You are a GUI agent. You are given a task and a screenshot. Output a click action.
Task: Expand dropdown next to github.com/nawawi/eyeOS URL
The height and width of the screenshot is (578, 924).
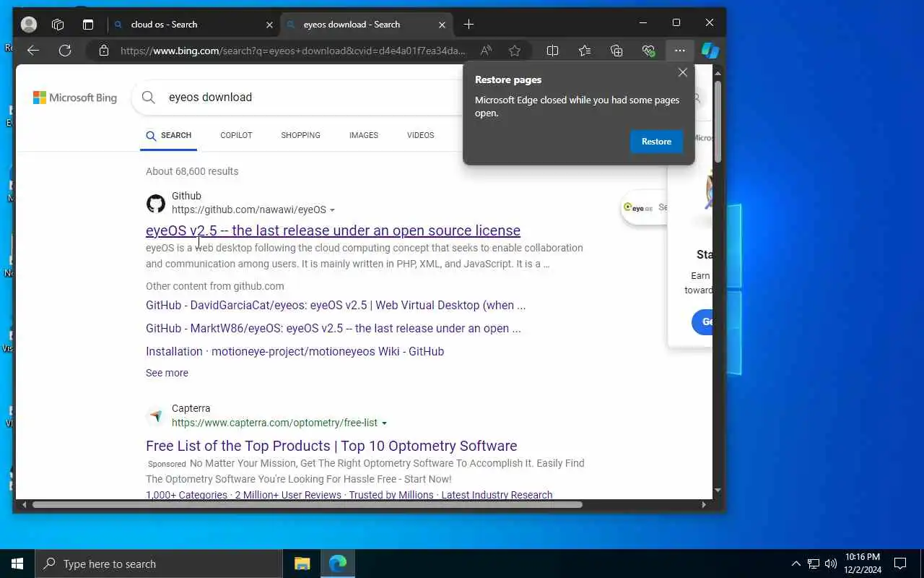[x=332, y=210]
